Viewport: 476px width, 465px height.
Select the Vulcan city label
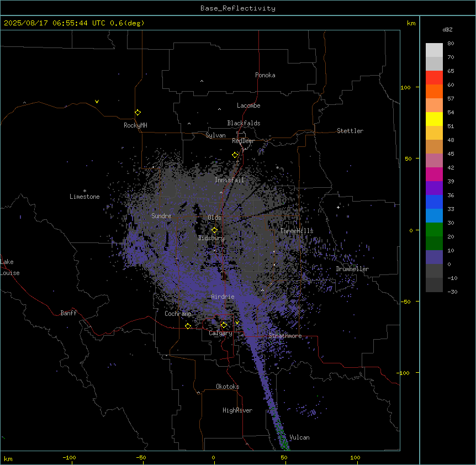[x=299, y=437]
